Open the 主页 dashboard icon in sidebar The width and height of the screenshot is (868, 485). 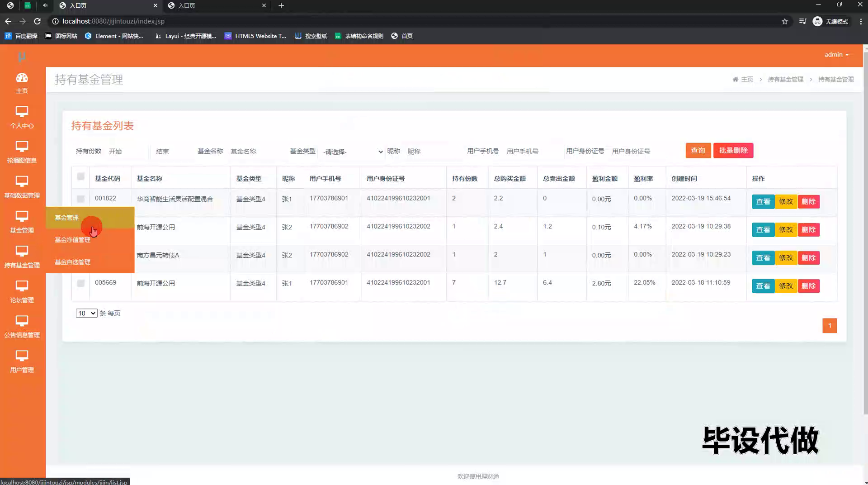click(x=22, y=78)
